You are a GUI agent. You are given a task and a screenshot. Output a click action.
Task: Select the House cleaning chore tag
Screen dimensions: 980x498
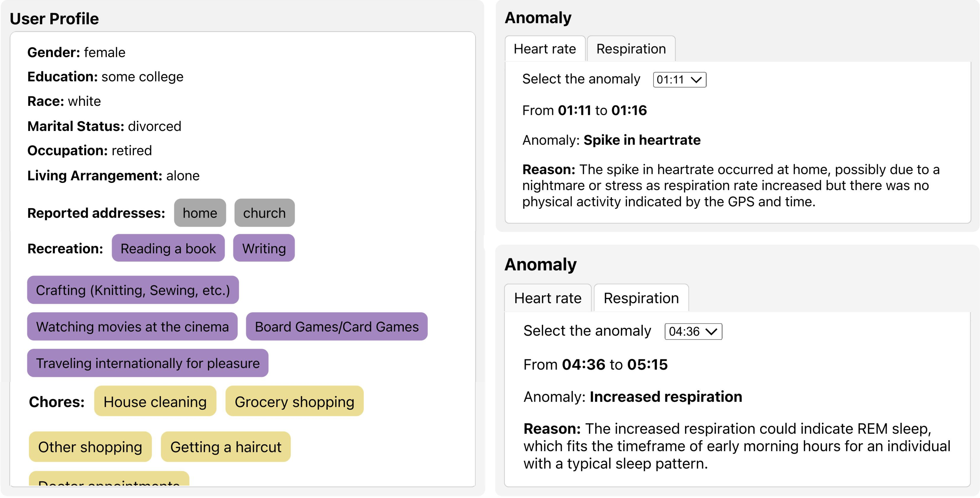pyautogui.click(x=155, y=401)
